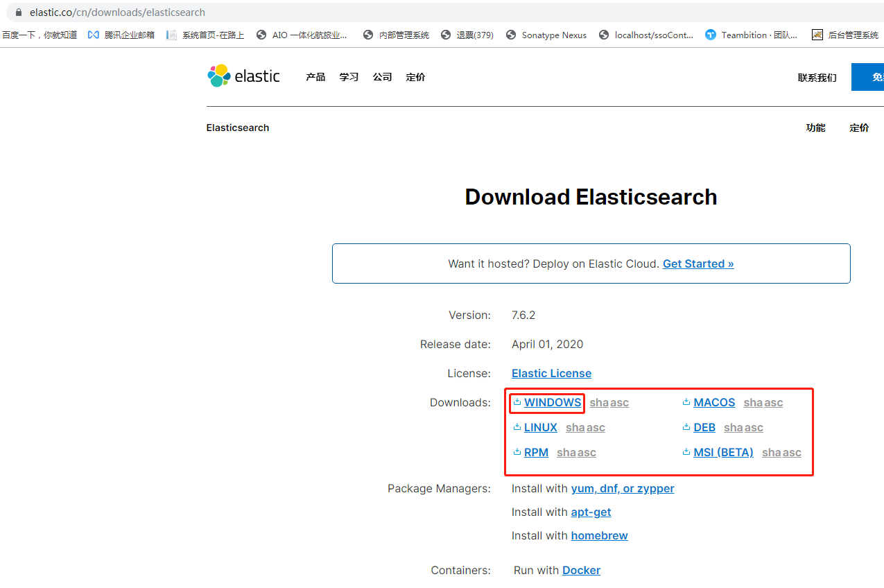Click the release date April 01, 2020
This screenshot has height=588, width=884.
point(547,344)
